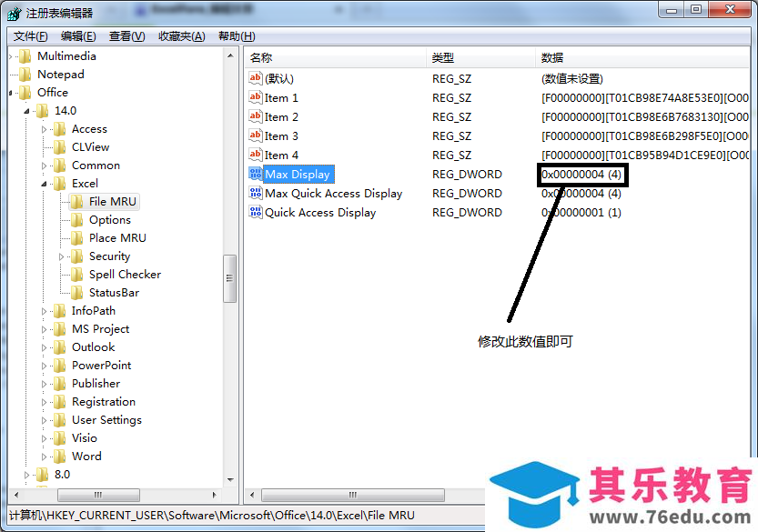Select the User Settings key
Screen dimensions: 758x532
click(x=106, y=420)
